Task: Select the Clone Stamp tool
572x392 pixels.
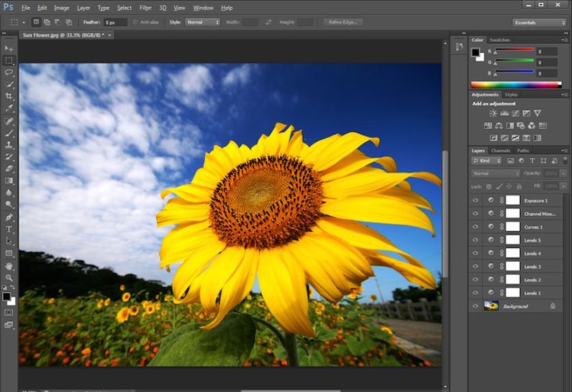Action: click(9, 145)
